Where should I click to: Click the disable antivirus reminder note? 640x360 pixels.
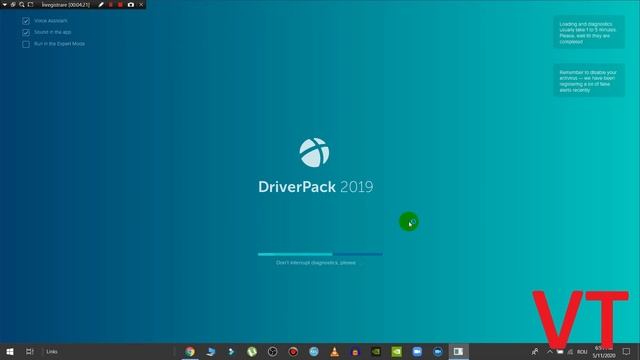point(589,80)
